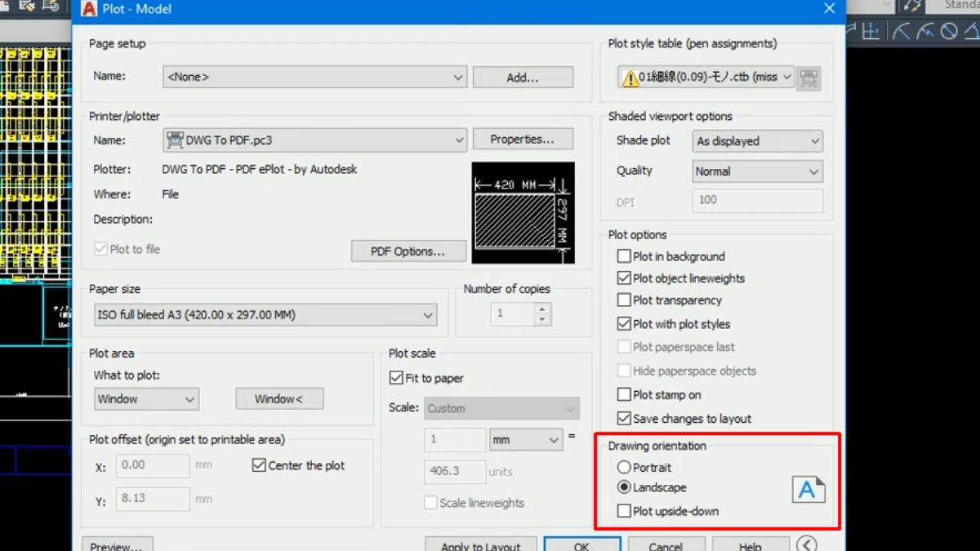Open the Shade plot dropdown
Image resolution: width=980 pixels, height=551 pixels.
758,141
